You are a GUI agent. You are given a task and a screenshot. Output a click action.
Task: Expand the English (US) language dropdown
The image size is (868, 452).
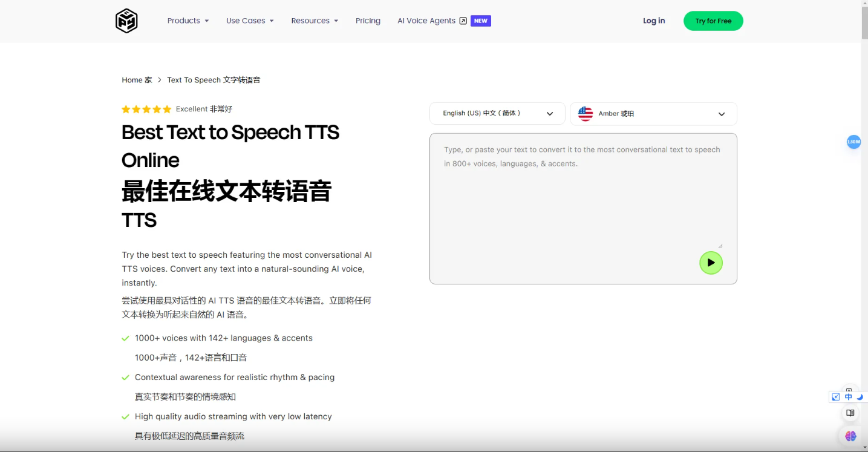pos(497,114)
